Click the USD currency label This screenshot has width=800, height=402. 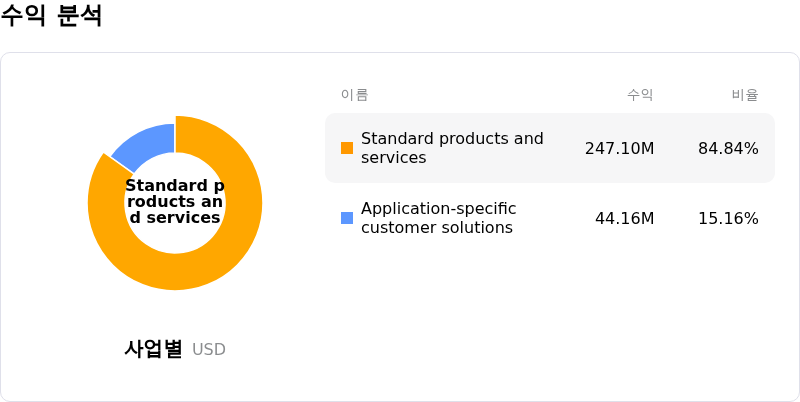(x=209, y=349)
